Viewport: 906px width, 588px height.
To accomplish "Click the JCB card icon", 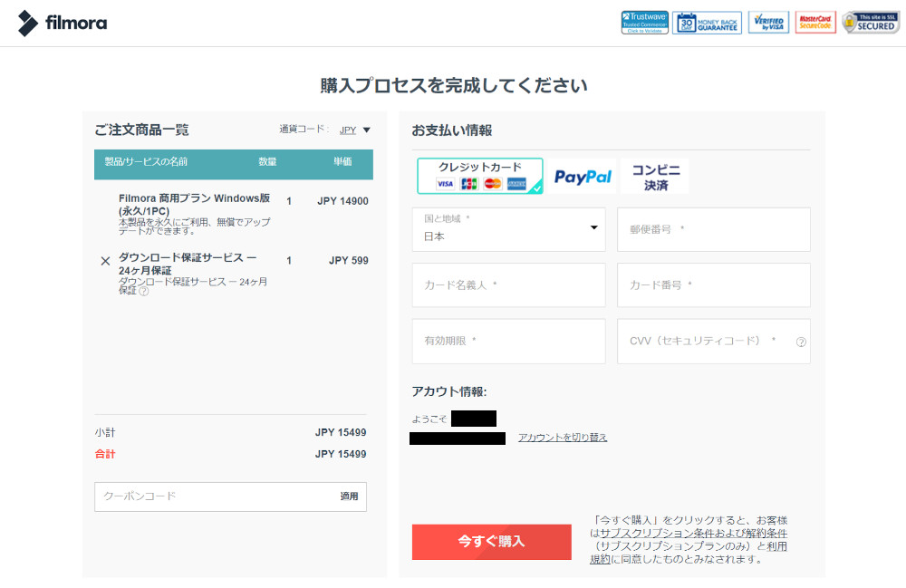I will [469, 184].
